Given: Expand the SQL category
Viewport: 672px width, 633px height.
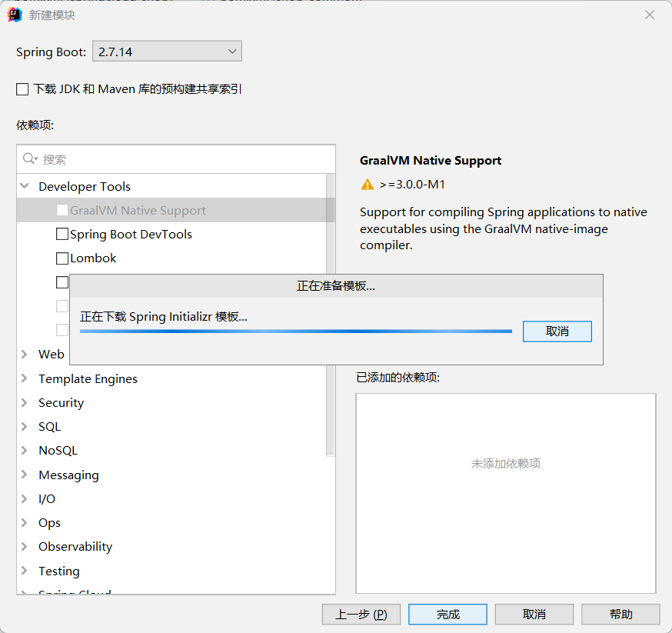Looking at the screenshot, I should click(x=25, y=426).
